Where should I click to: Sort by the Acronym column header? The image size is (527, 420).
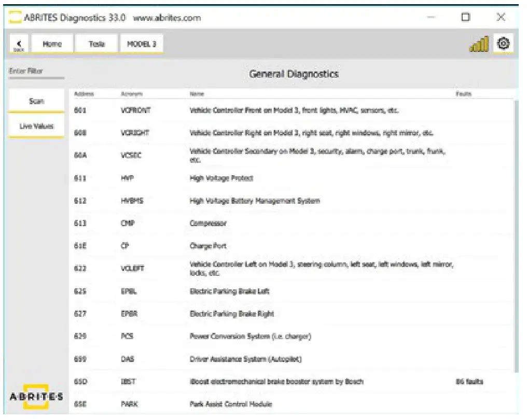point(132,94)
